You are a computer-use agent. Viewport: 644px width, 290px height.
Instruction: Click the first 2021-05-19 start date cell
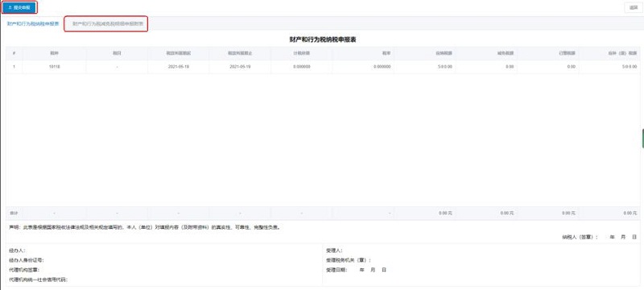pyautogui.click(x=178, y=67)
